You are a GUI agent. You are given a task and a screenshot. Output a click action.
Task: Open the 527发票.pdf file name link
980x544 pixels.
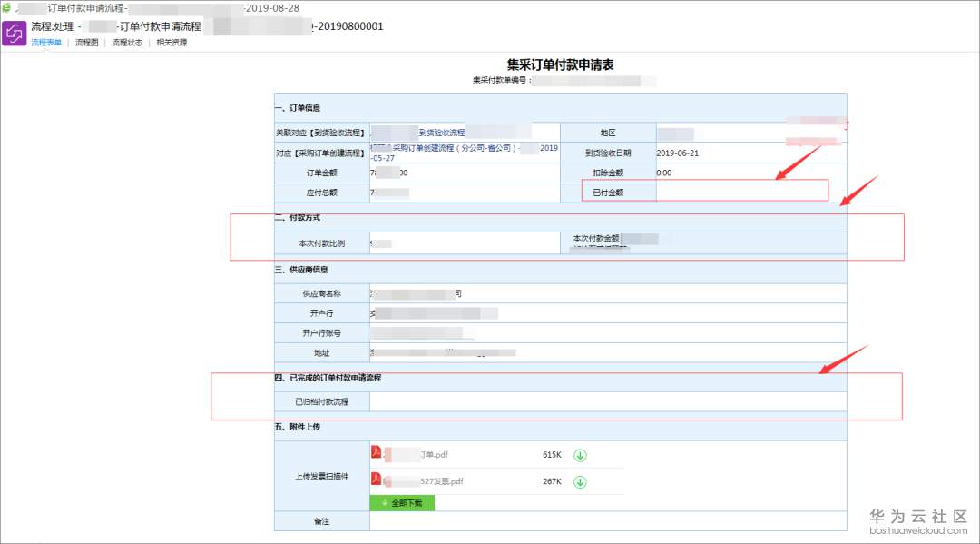tap(441, 481)
